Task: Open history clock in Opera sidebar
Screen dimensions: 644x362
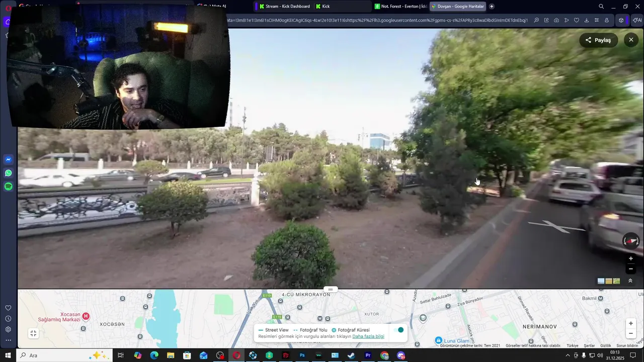Action: point(8,319)
